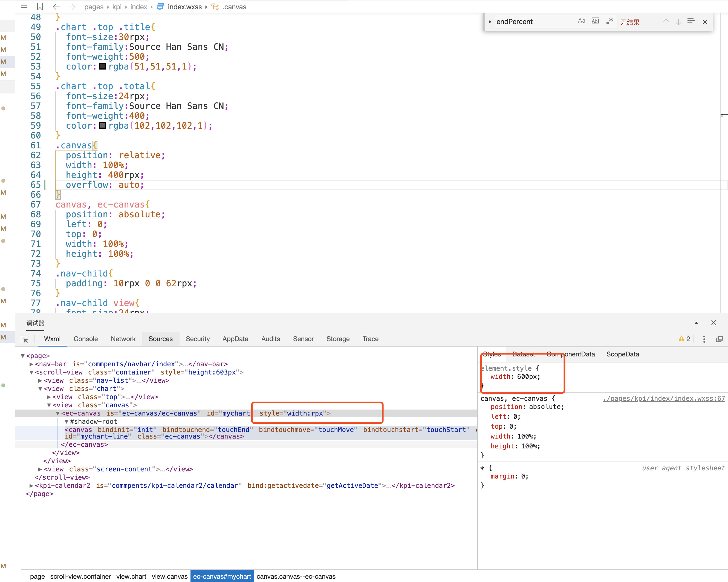Viewport: 728px width, 582px height.
Task: Go to previous search match arrow
Action: [x=666, y=22]
